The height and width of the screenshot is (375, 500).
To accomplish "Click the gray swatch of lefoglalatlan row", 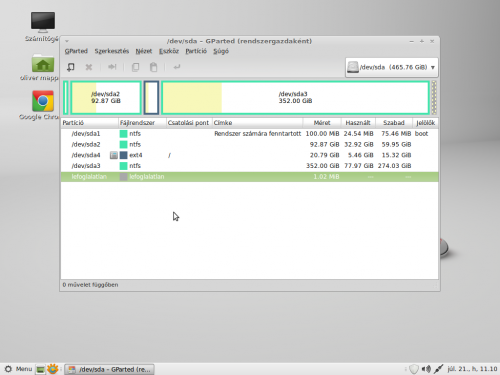I will pyautogui.click(x=124, y=177).
